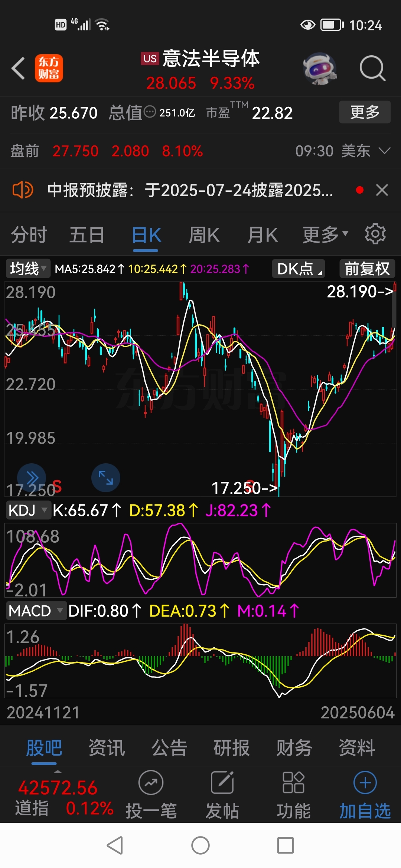Tap the MACD histogram chart
The height and width of the screenshot is (868, 401).
click(200, 661)
